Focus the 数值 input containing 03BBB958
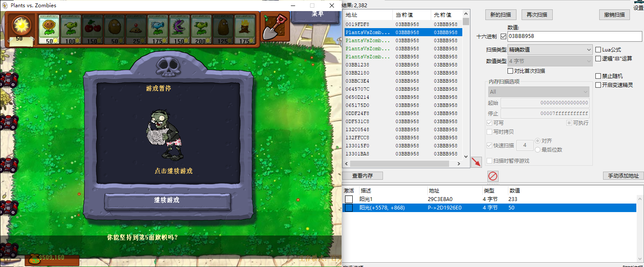Image resolution: width=644 pixels, height=267 pixels. pos(574,36)
